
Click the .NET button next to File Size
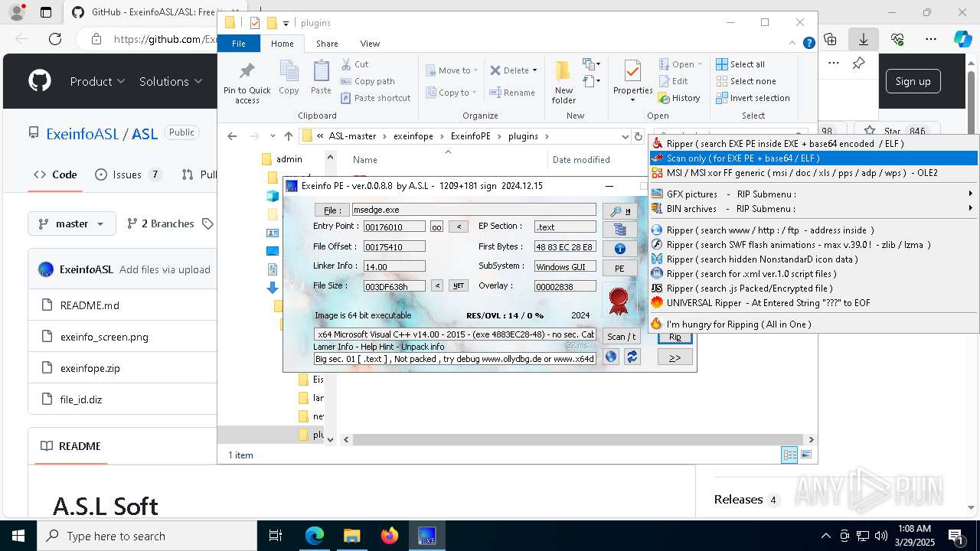pyautogui.click(x=459, y=285)
